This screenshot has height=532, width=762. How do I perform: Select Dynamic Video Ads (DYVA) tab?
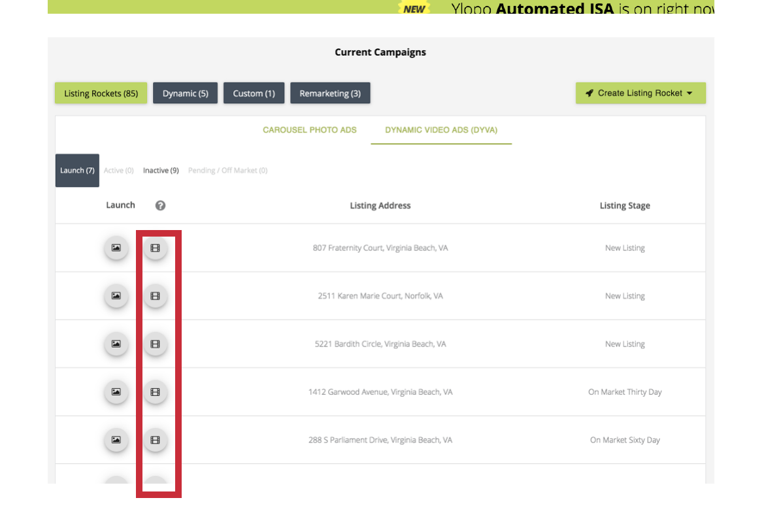(x=441, y=130)
